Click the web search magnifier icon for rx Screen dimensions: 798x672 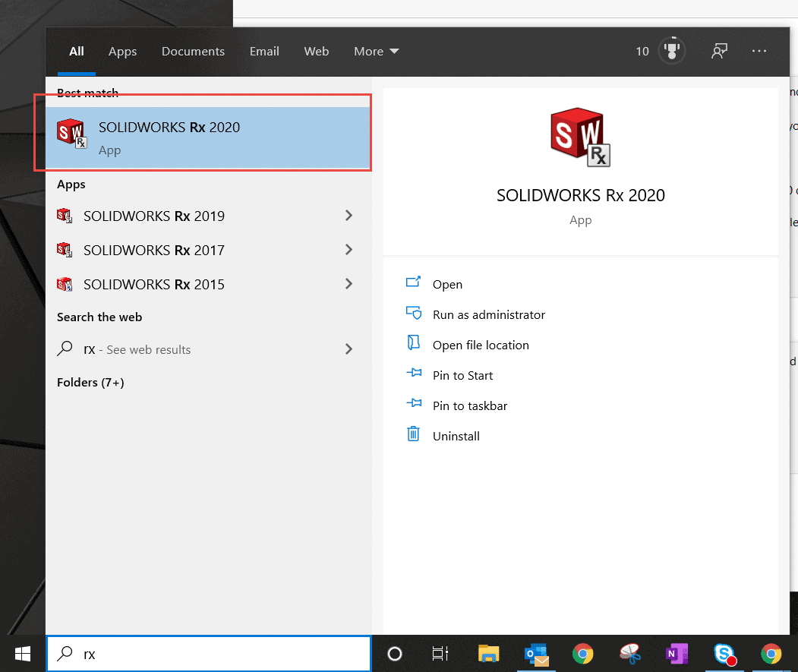pos(65,349)
